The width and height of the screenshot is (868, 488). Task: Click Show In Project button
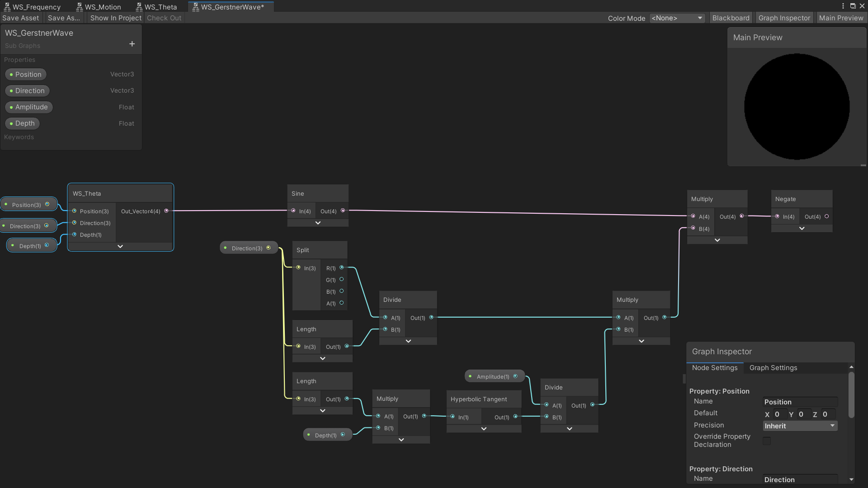coord(116,18)
